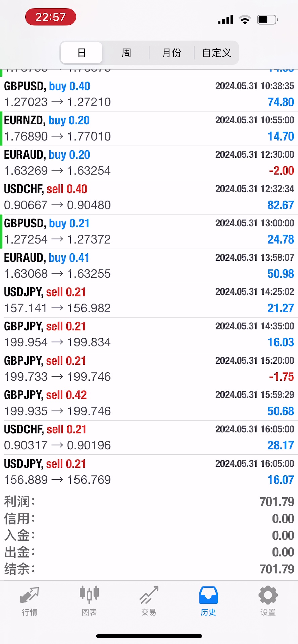This screenshot has height=644, width=298.
Task: Tap the Wi-Fi status icon
Action: click(245, 20)
